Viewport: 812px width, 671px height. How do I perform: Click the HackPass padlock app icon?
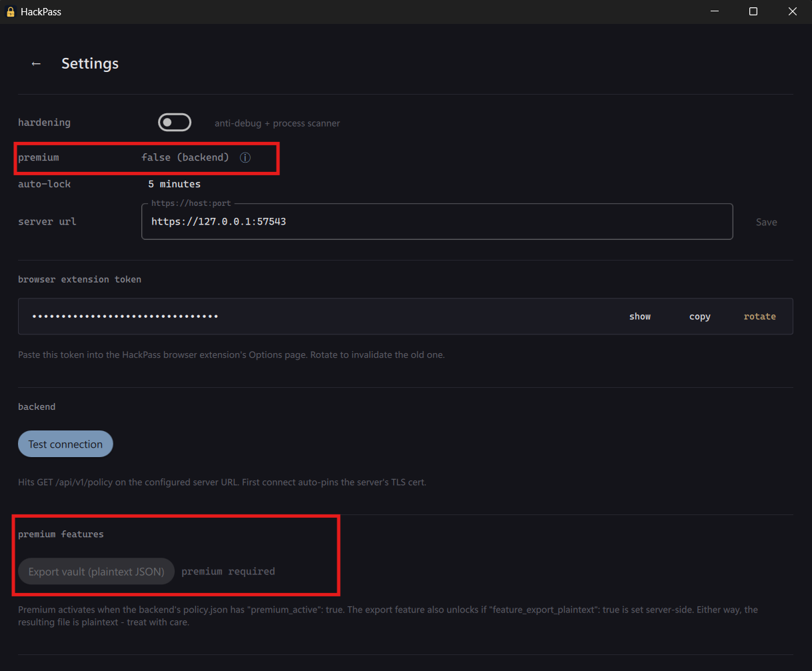coord(10,11)
